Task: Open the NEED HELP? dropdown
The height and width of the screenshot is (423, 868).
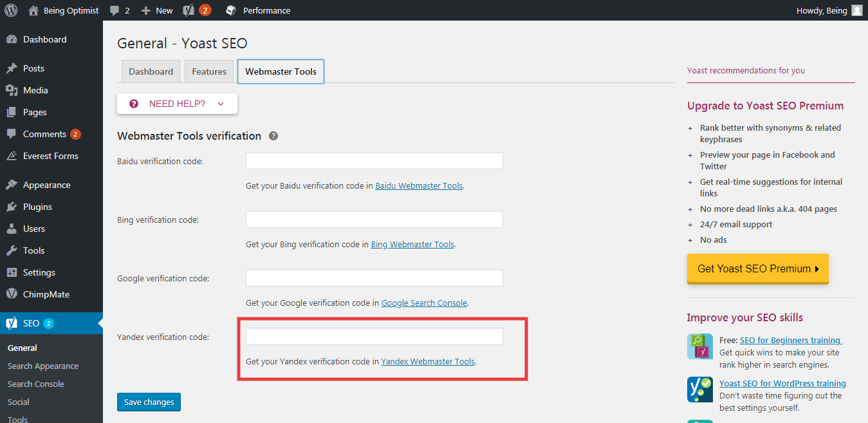Action: pos(177,103)
